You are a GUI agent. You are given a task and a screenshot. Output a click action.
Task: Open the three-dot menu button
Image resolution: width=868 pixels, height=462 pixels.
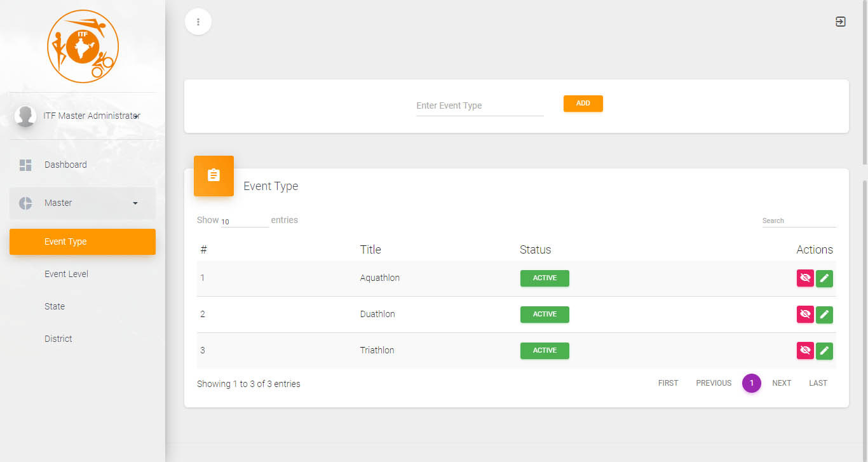[198, 22]
